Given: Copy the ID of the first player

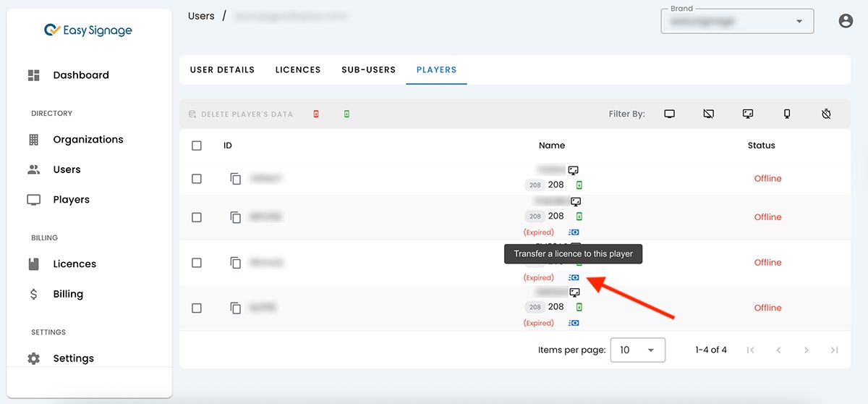Looking at the screenshot, I should (x=235, y=178).
